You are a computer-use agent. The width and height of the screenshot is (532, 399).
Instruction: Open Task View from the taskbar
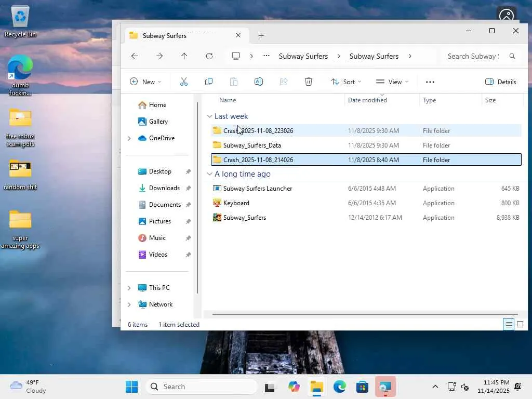point(270,387)
